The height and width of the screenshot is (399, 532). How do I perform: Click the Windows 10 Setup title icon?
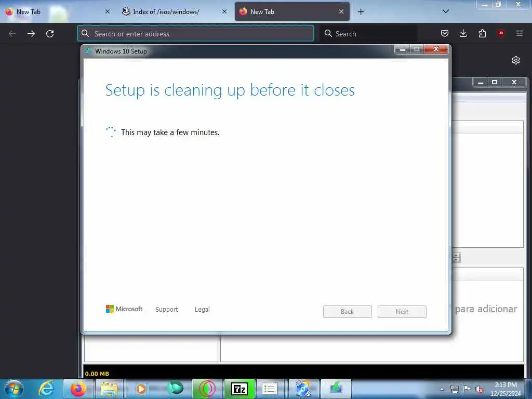88,51
